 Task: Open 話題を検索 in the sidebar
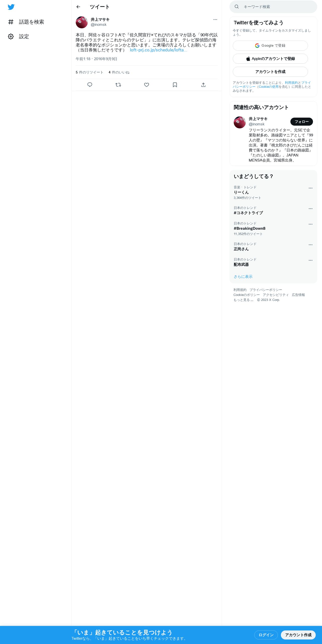point(26,22)
